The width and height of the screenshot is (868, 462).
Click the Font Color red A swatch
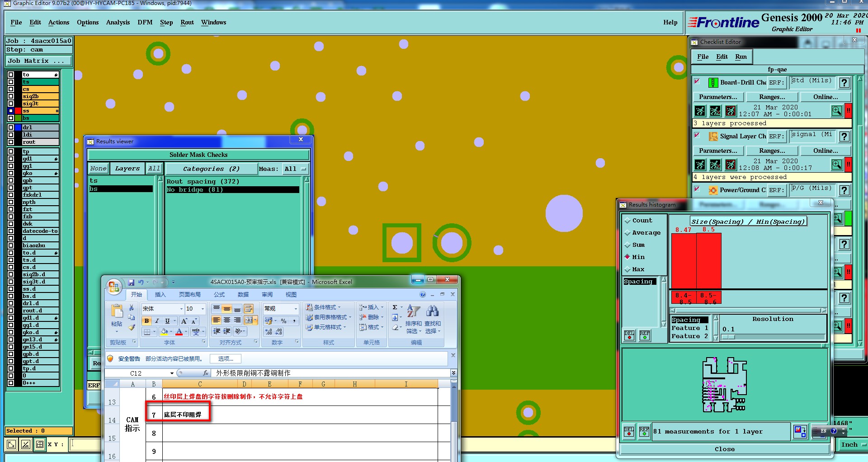pyautogui.click(x=179, y=332)
